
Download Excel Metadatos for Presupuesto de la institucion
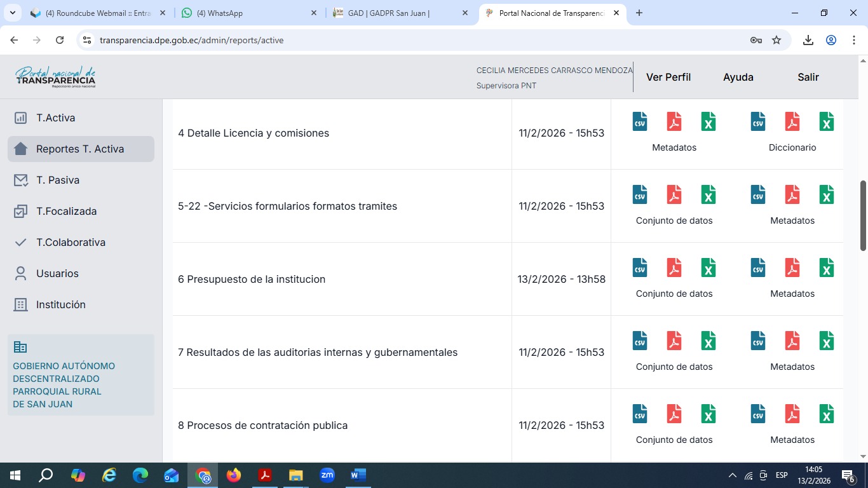pyautogui.click(x=827, y=268)
